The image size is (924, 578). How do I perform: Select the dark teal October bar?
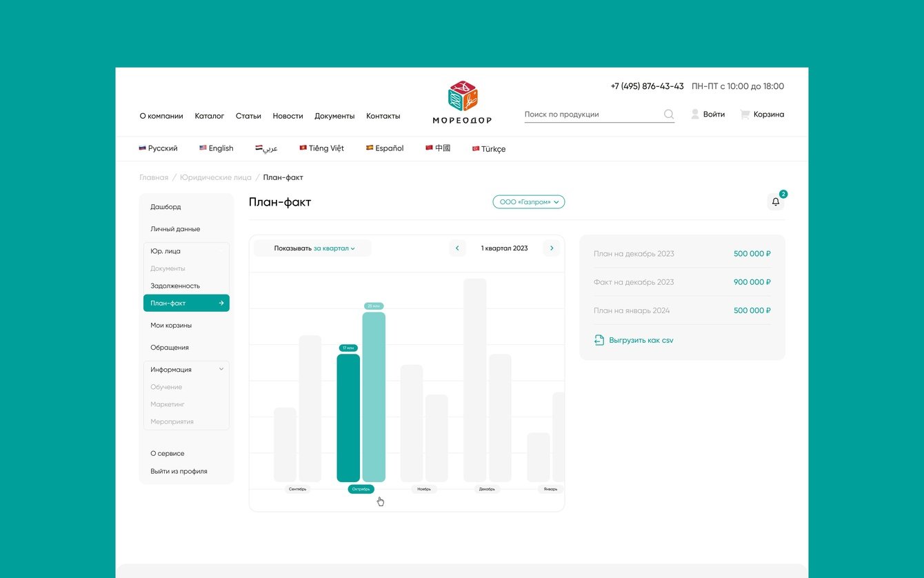coord(348,418)
